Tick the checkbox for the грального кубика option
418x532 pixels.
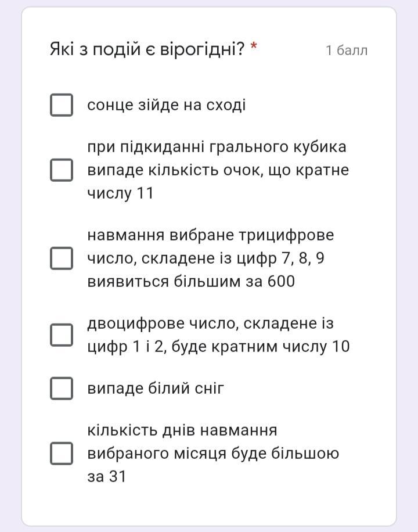(x=61, y=170)
